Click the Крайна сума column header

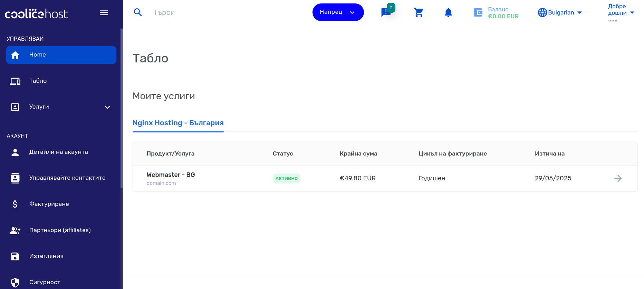click(x=358, y=154)
